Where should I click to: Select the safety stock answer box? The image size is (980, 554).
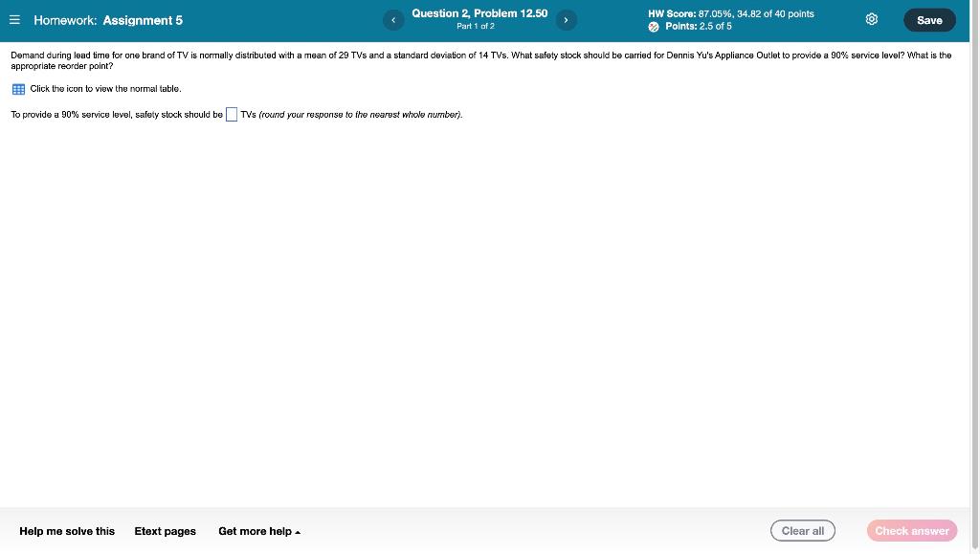point(231,114)
